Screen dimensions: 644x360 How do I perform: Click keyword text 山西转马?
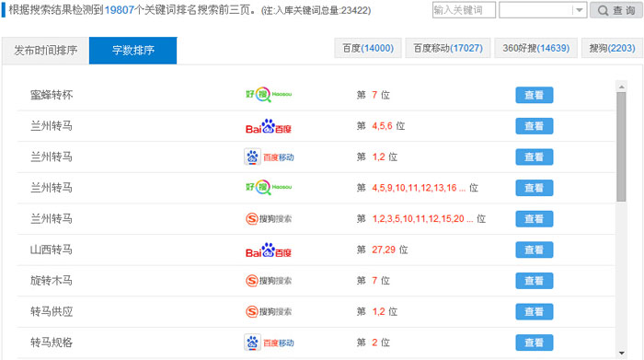pos(52,250)
